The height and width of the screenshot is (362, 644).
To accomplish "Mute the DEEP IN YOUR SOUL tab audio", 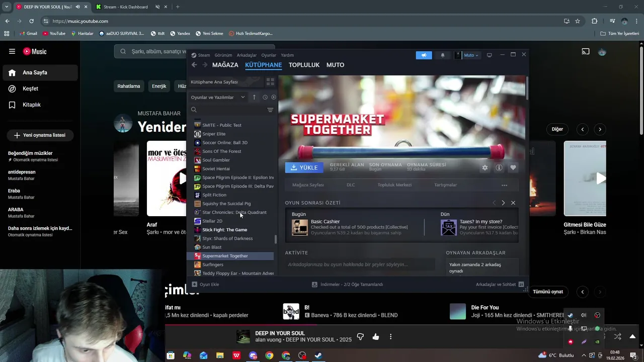I will click(x=77, y=7).
